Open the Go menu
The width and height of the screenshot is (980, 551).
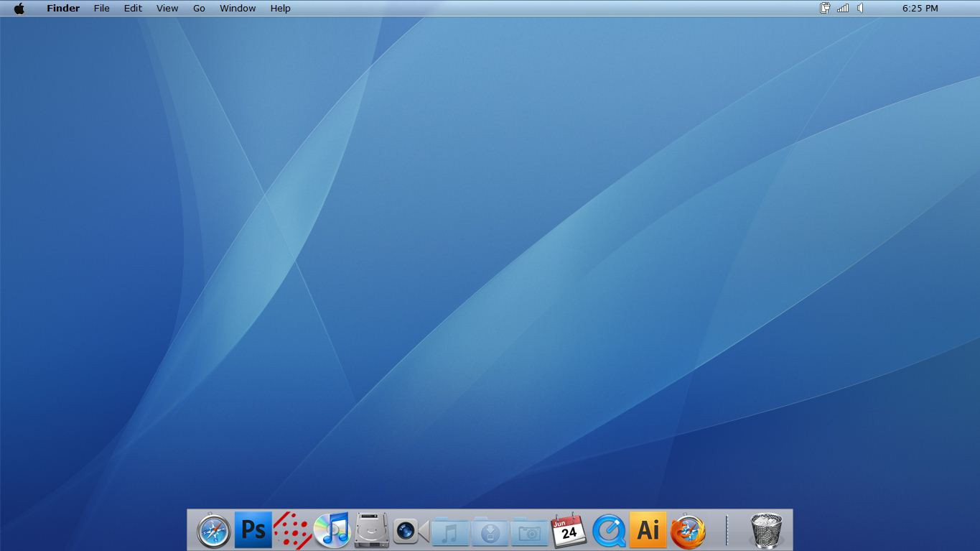(199, 9)
